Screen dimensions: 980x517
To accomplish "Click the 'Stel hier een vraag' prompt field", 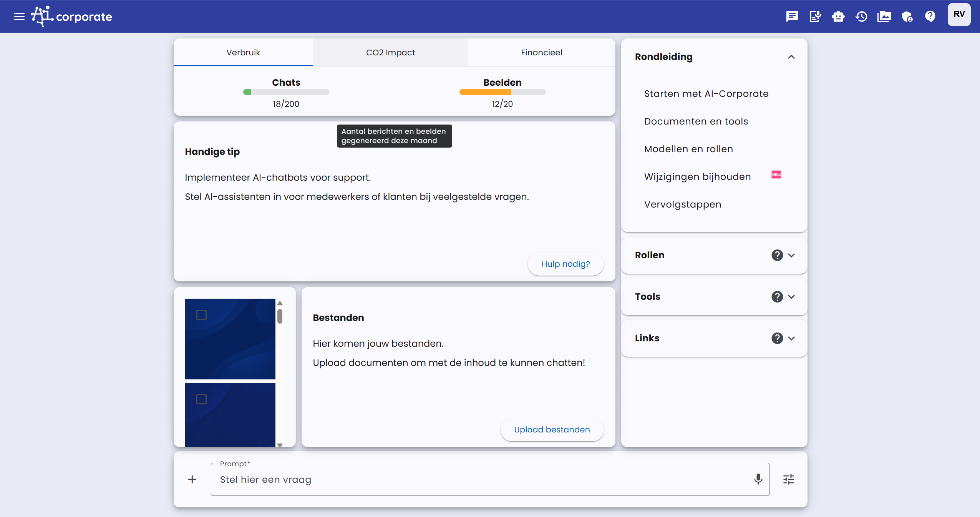I will [480, 479].
